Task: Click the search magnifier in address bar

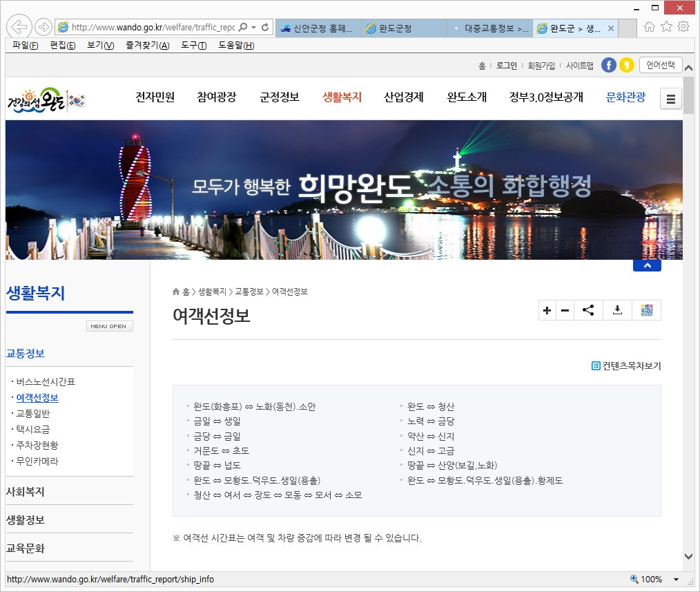Action: click(243, 27)
